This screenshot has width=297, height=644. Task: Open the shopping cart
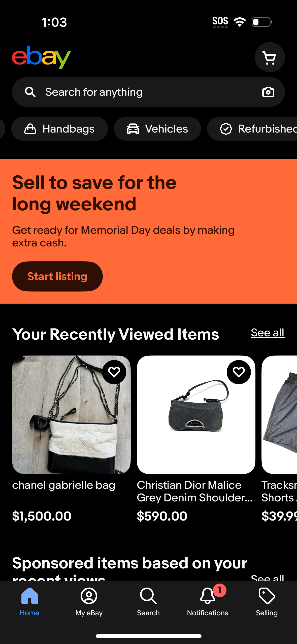pyautogui.click(x=270, y=57)
